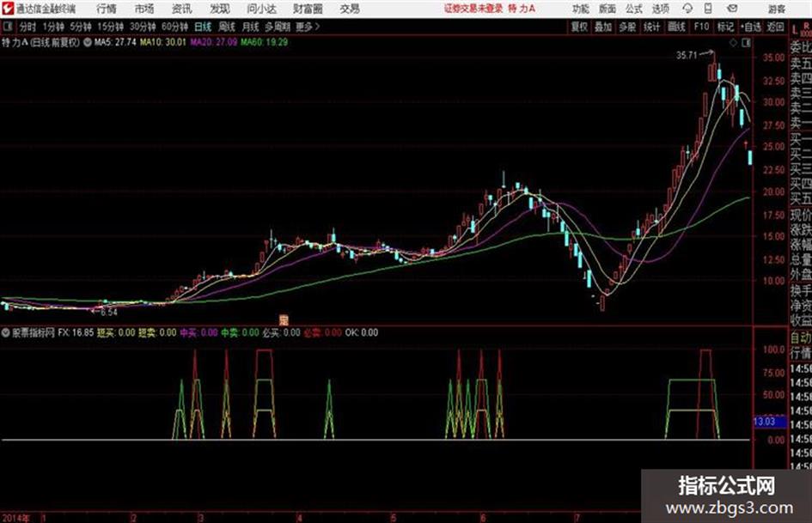Viewport: 812px width, 523px height.
Task: Open the F10 company info button
Action: [x=702, y=27]
